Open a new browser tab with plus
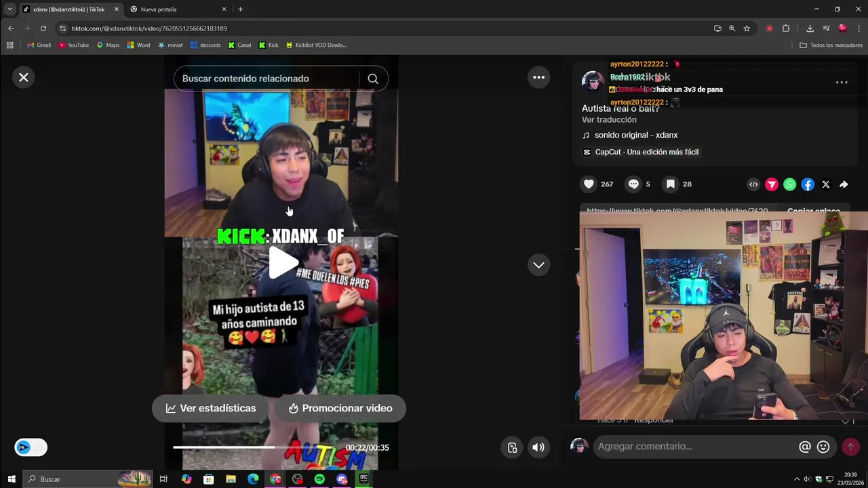This screenshot has width=868, height=488. click(240, 9)
